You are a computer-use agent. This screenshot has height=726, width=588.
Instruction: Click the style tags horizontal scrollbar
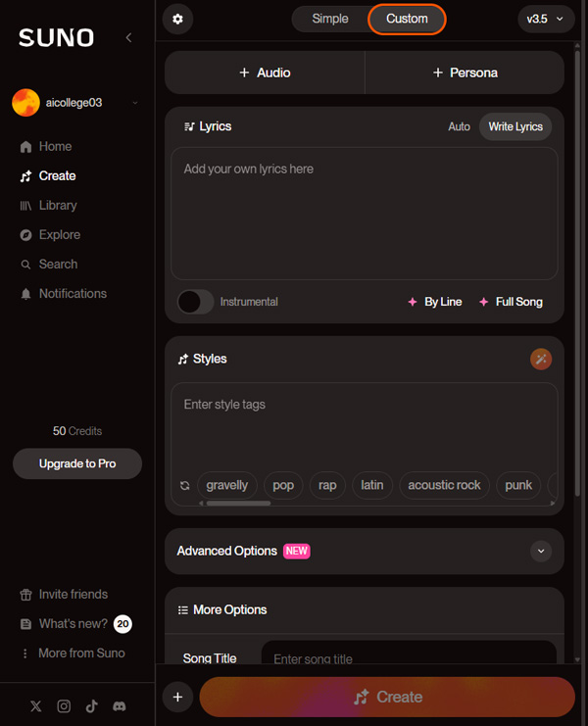238,504
